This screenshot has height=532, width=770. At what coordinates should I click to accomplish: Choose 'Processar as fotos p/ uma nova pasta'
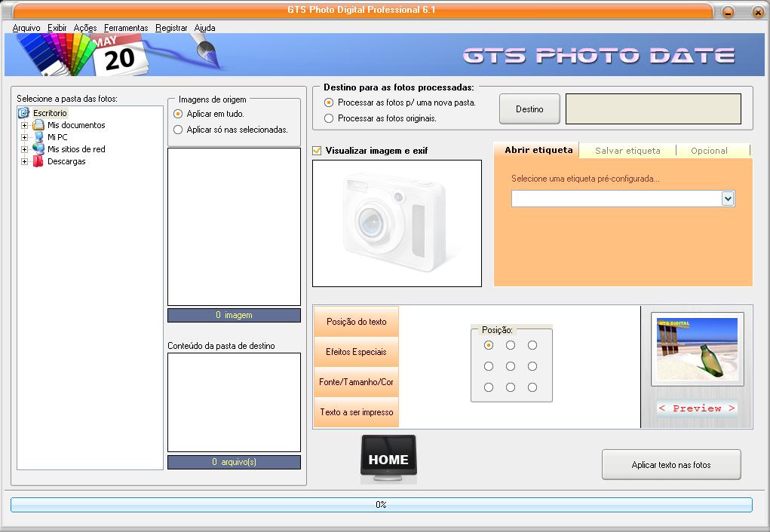(x=329, y=102)
